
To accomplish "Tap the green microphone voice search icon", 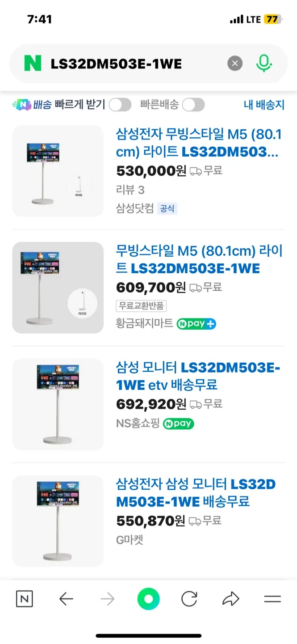I will coord(264,64).
